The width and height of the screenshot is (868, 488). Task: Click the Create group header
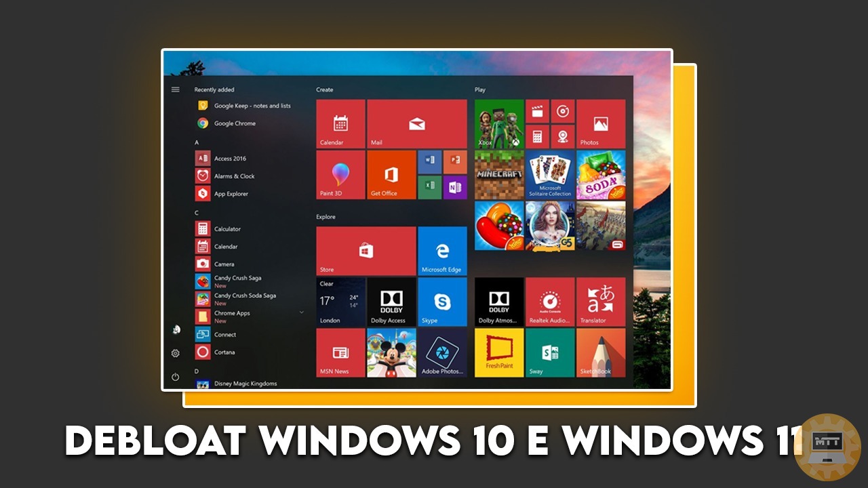click(x=325, y=89)
